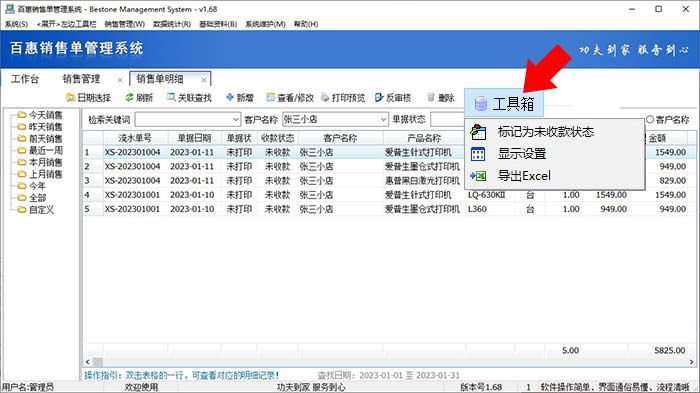Click the horizontal scrollbar thumb
Image resolution: width=700 pixels, height=393 pixels.
point(98,362)
